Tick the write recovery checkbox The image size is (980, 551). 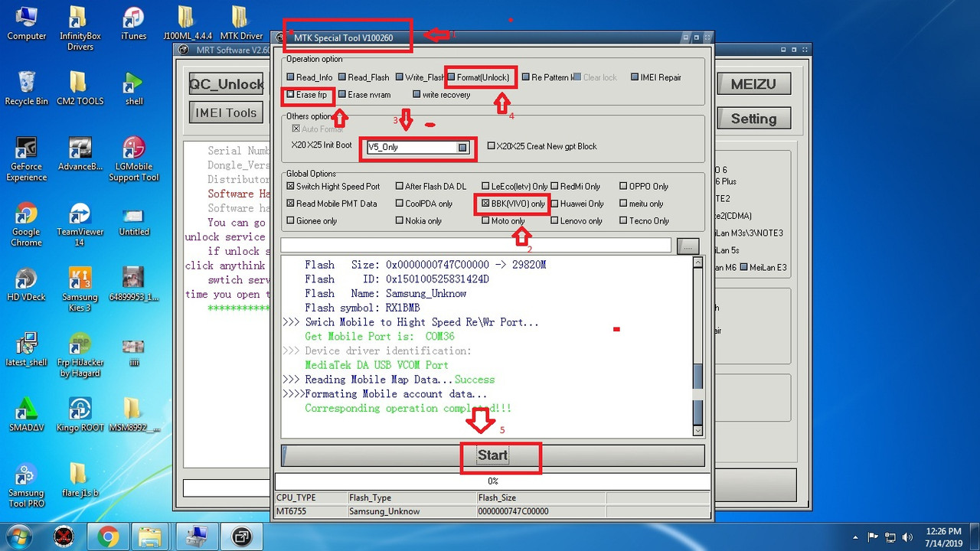[x=416, y=95]
